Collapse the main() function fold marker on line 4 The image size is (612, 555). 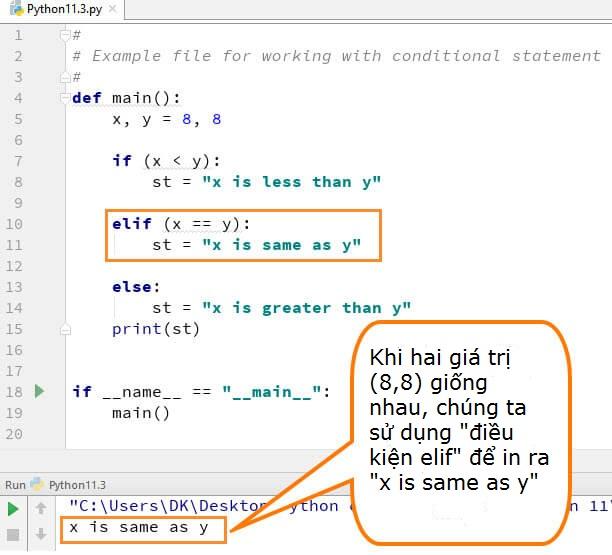coord(66,98)
